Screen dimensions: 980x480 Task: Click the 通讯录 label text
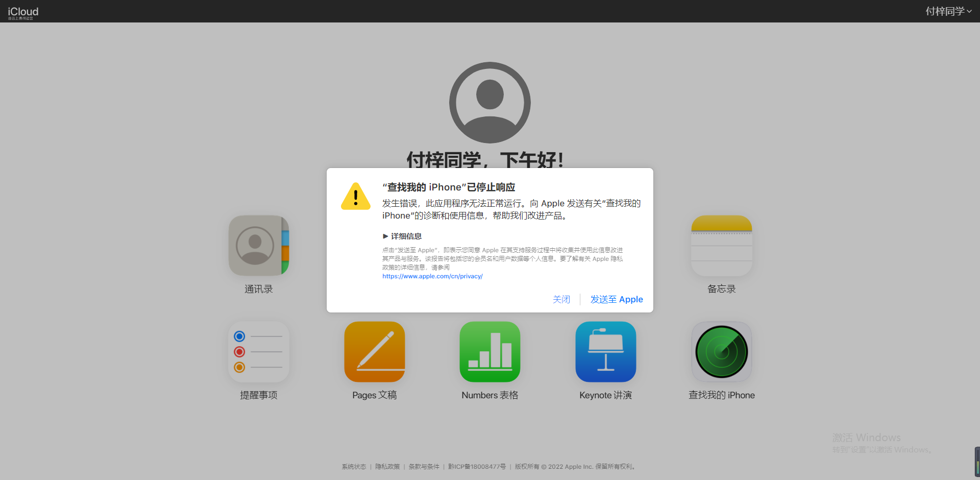259,289
